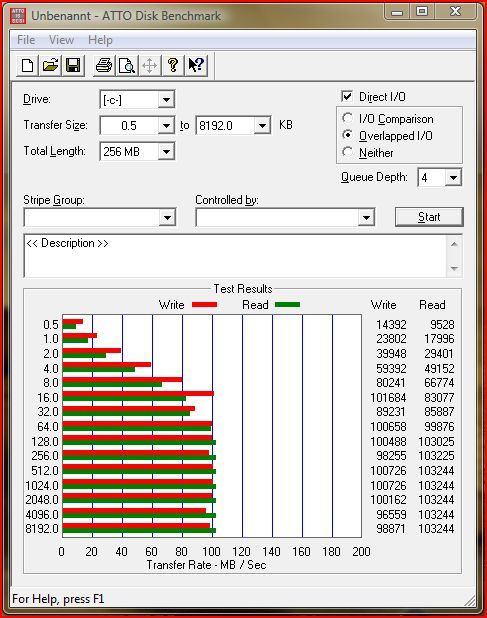Open Print Preview toolbar icon
This screenshot has height=618, width=487.
click(x=127, y=65)
